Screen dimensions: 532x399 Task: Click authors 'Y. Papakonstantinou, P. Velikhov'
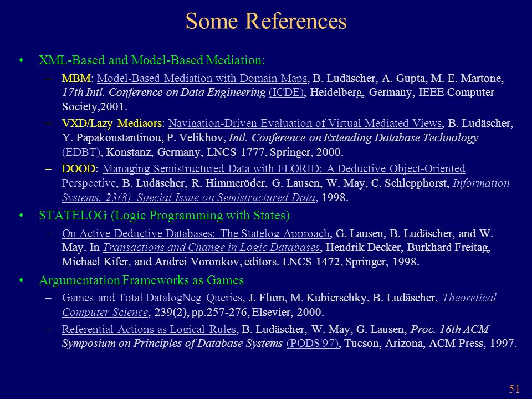[143, 138]
